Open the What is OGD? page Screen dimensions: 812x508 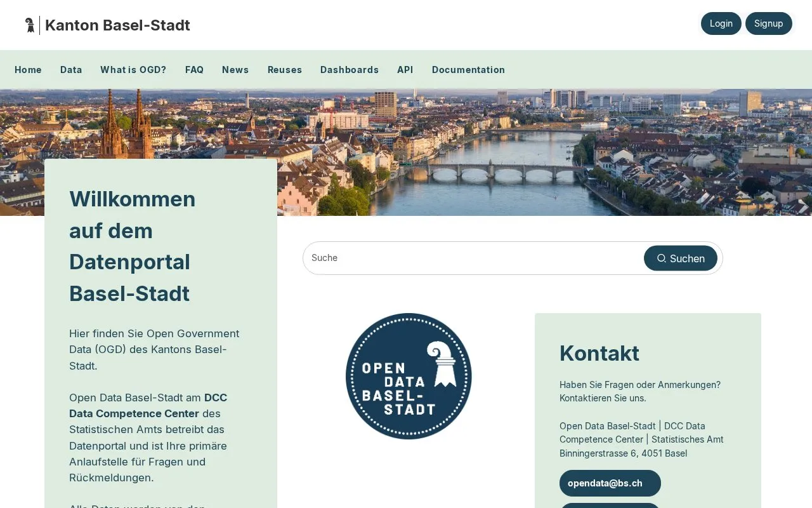[133, 70]
